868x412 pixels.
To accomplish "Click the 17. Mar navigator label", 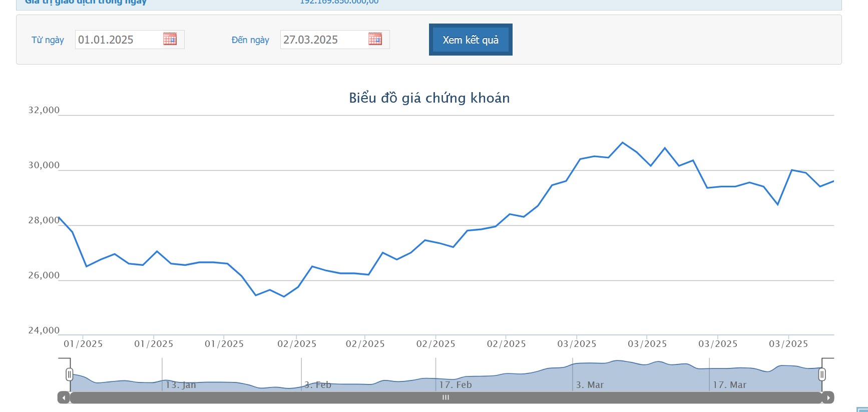I will point(729,384).
